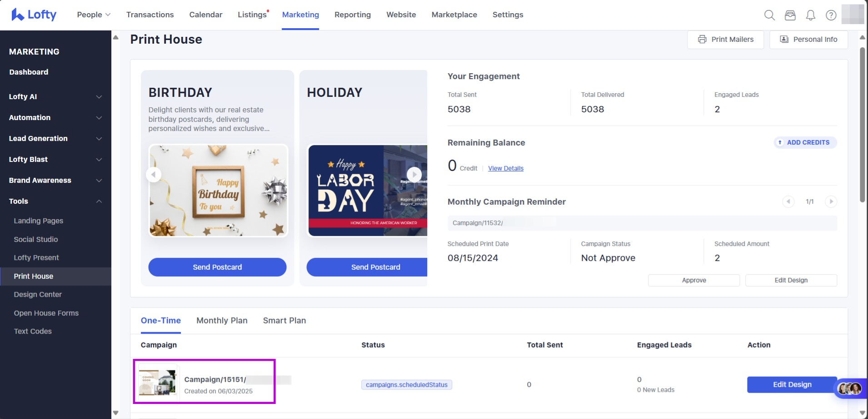This screenshot has height=419, width=868.
Task: Click the Lofty logo
Action: pyautogui.click(x=34, y=15)
